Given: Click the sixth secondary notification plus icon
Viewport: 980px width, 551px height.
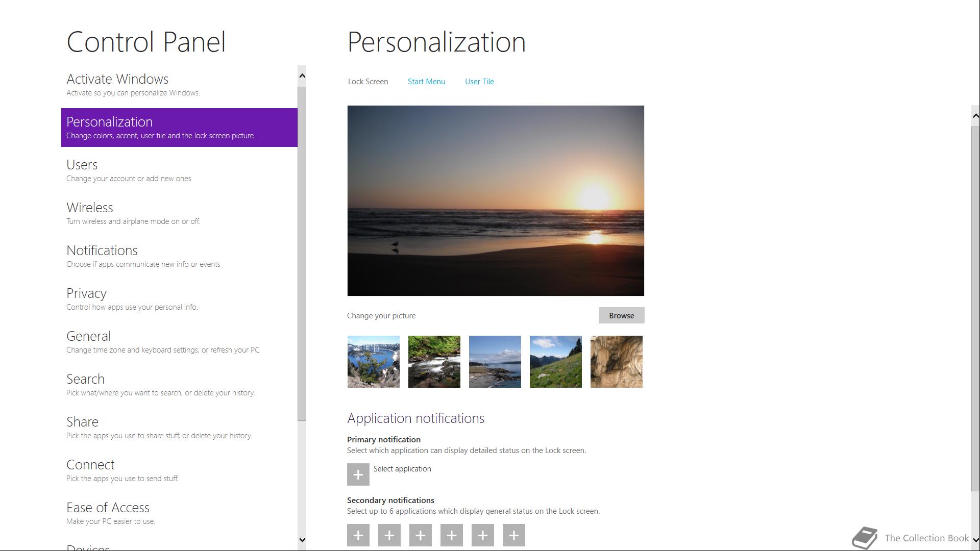Looking at the screenshot, I should pyautogui.click(x=513, y=535).
